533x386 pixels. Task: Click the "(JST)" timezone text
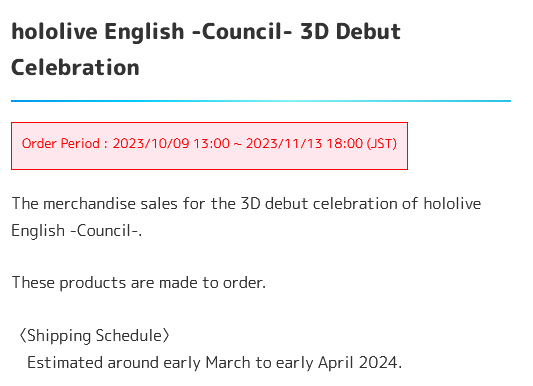[381, 143]
